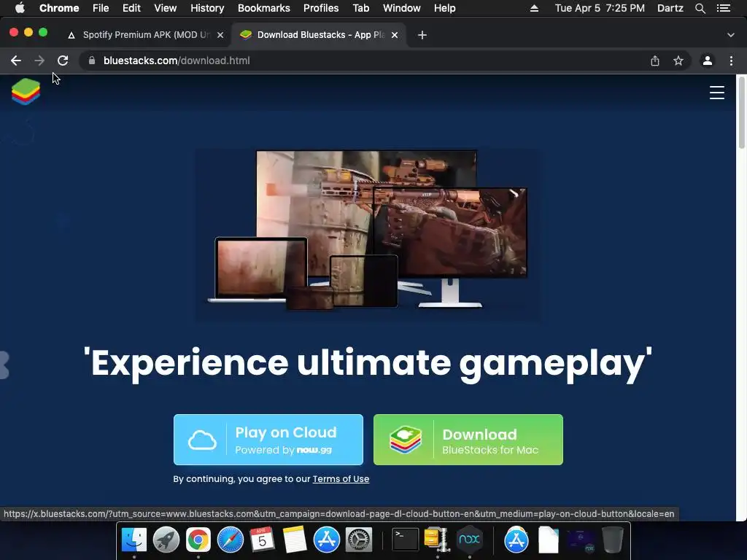This screenshot has height=560, width=747.
Task: Open the Chrome profile avatar
Action: (x=708, y=61)
